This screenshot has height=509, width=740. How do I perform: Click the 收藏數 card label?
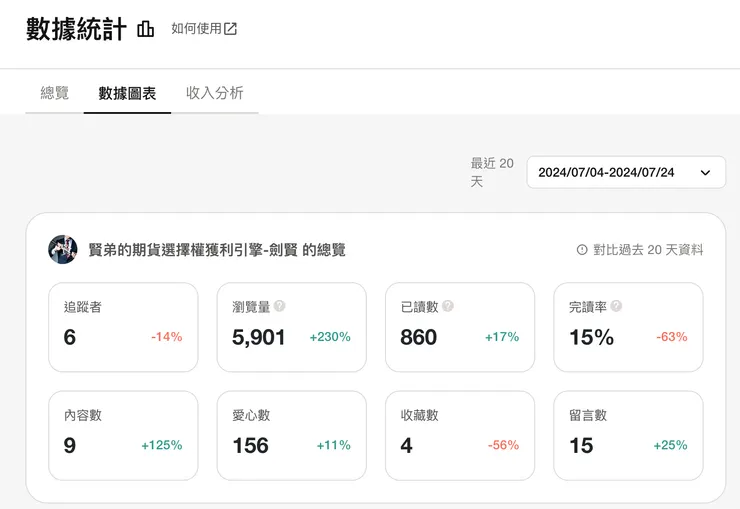(x=420, y=415)
